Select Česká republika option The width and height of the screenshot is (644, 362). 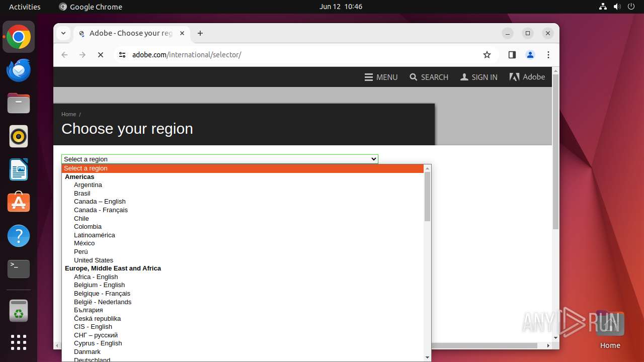click(x=243, y=319)
